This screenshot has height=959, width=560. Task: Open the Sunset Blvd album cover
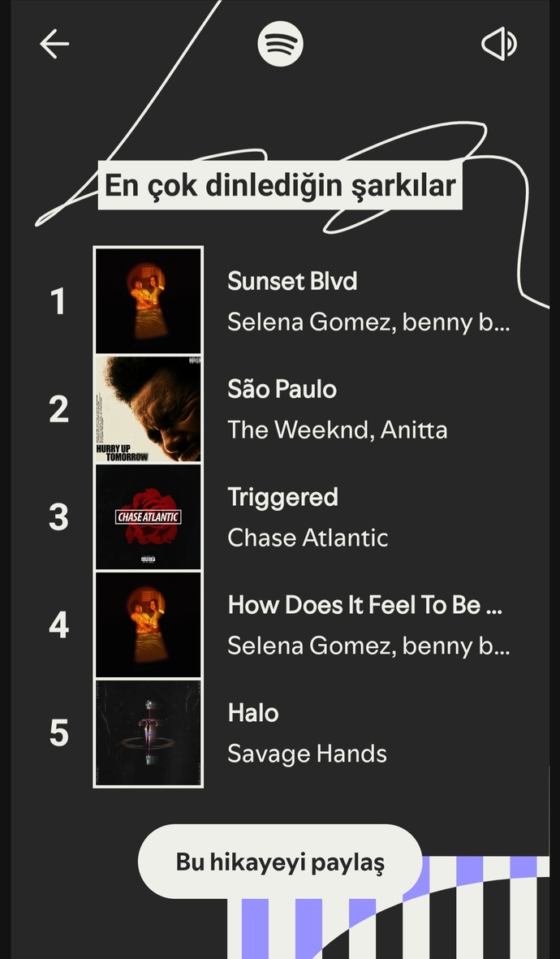point(148,300)
